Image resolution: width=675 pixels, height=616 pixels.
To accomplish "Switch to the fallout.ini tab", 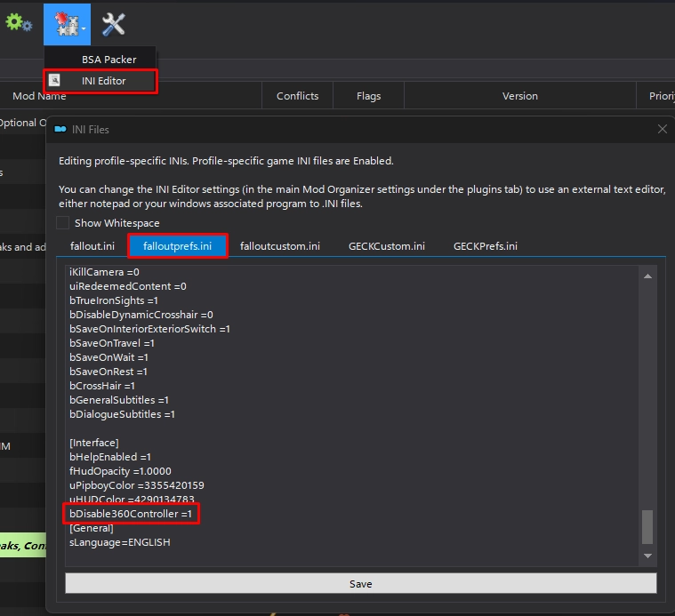I will [x=92, y=246].
